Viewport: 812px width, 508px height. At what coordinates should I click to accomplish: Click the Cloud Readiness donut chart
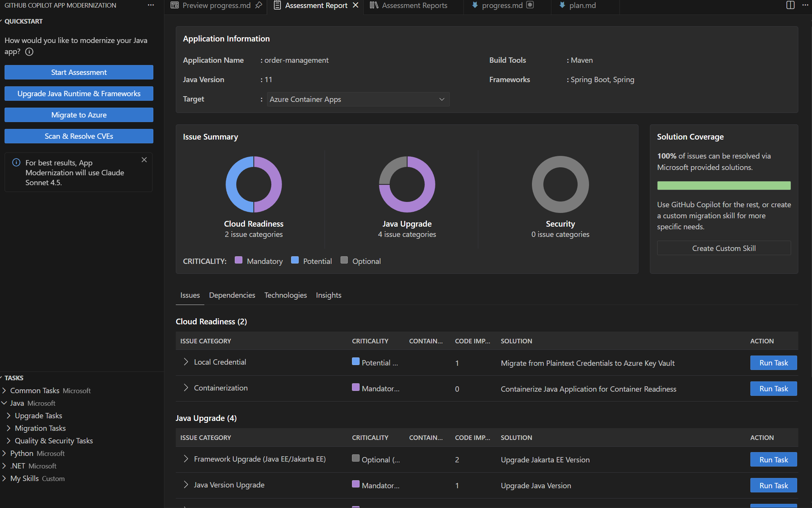(254, 184)
